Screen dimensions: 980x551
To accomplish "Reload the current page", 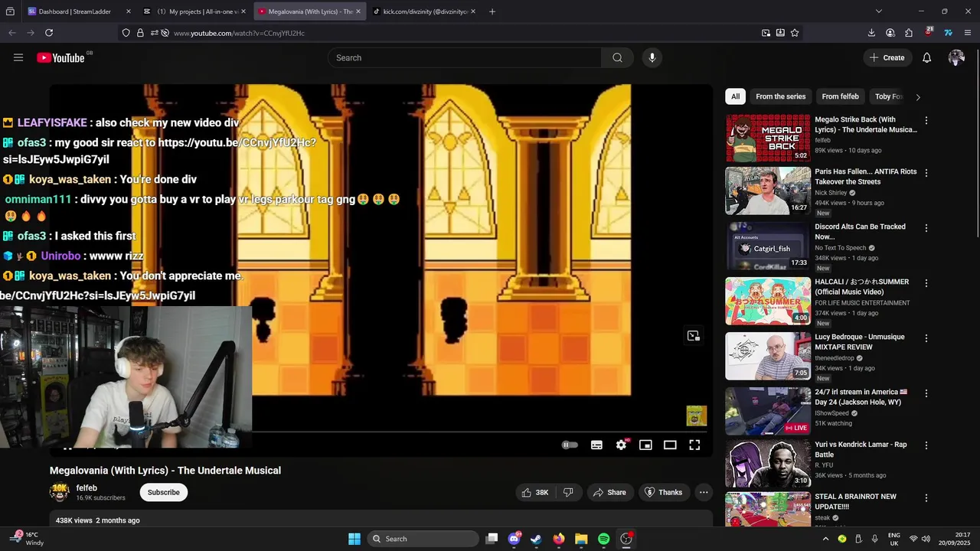I will pos(49,33).
